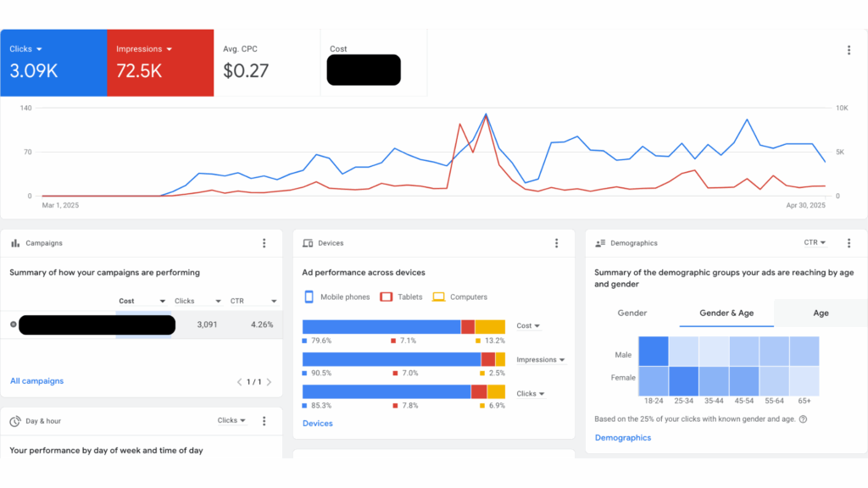Image resolution: width=868 pixels, height=488 pixels.
Task: Toggle the Tablets legend item
Action: [402, 297]
